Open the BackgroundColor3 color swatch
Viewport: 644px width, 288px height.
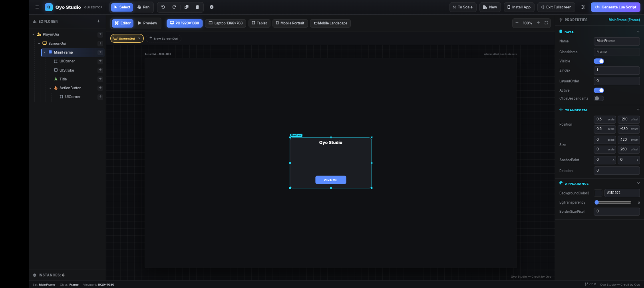click(x=598, y=193)
